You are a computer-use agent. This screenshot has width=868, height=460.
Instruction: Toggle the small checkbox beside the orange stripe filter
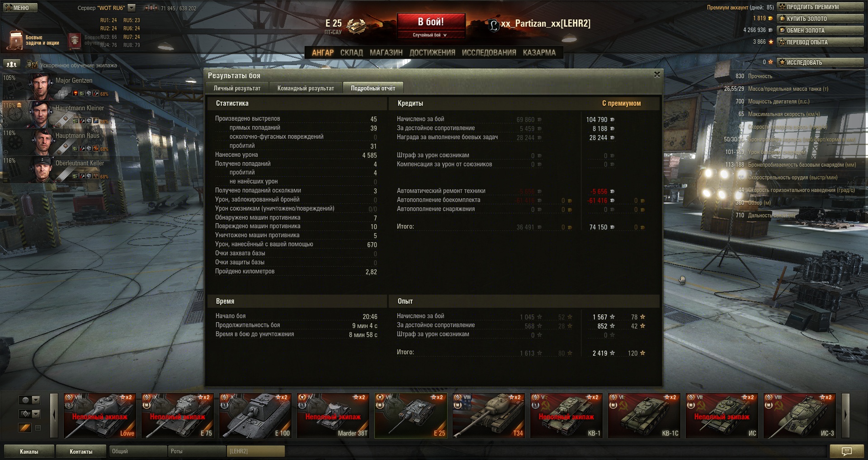coord(38,427)
